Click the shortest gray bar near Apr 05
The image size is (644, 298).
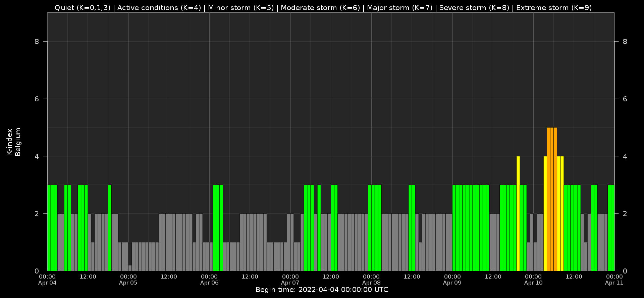tap(130, 268)
